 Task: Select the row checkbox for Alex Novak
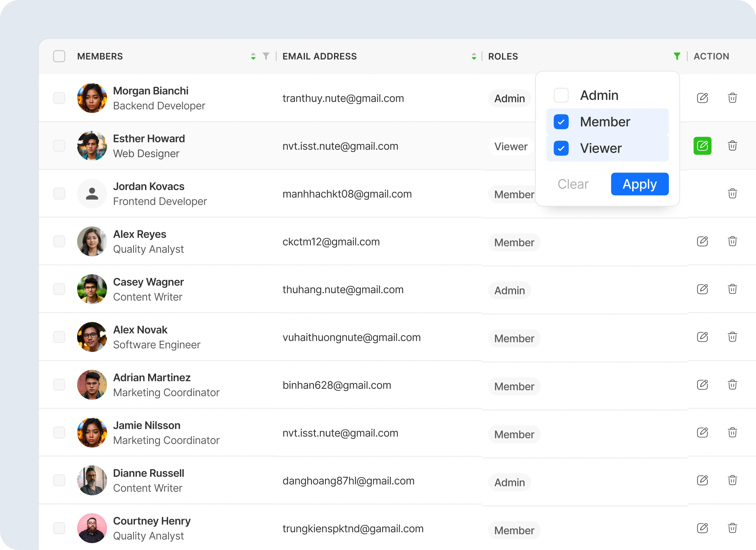[x=59, y=337]
